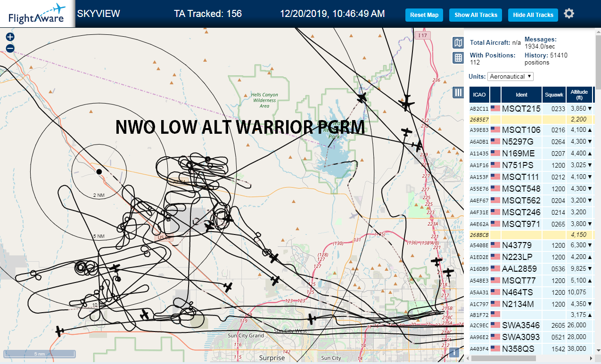This screenshot has width=601, height=364.
Task: Select the MSQT971 aircraft row
Action: coord(531,224)
